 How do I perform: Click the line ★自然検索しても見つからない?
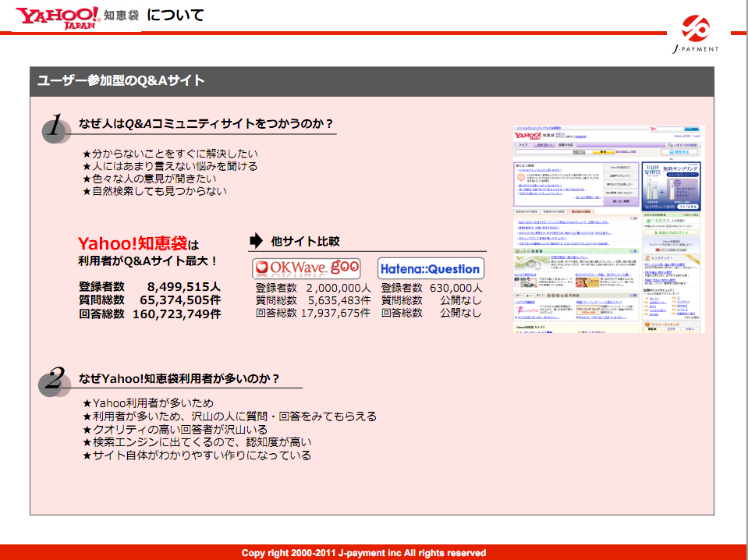coord(154,191)
